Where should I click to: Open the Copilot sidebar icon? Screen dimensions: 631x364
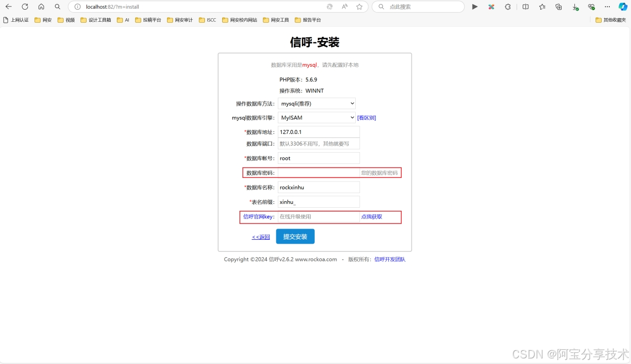[623, 7]
